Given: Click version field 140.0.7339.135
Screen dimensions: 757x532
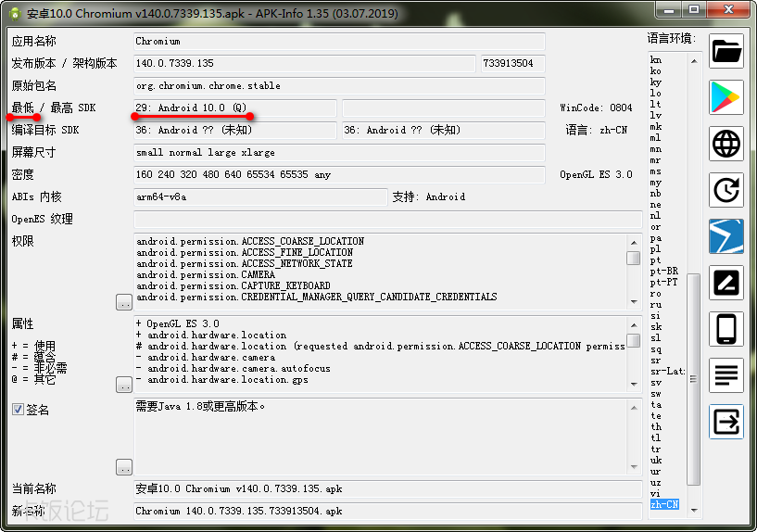Looking at the screenshot, I should [305, 63].
